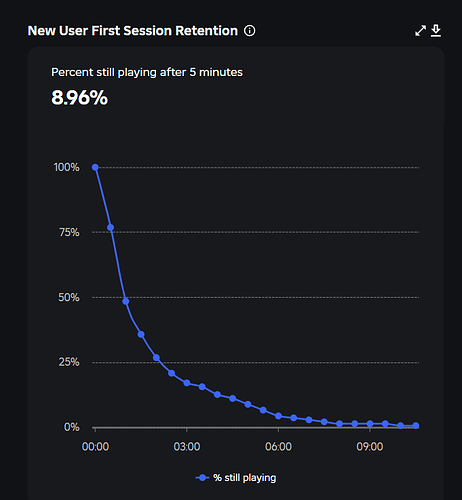Image resolution: width=462 pixels, height=500 pixels.
Task: Select the data point just above 25%
Action: [x=156, y=358]
